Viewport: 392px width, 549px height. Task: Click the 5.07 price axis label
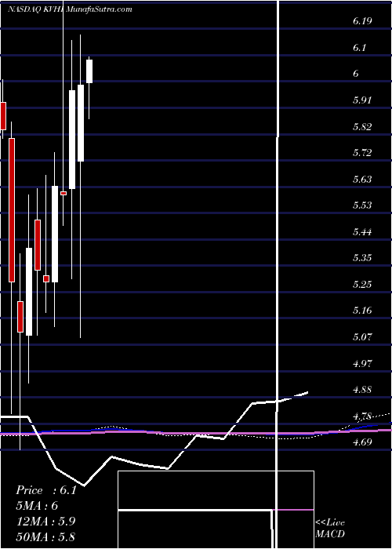click(362, 336)
